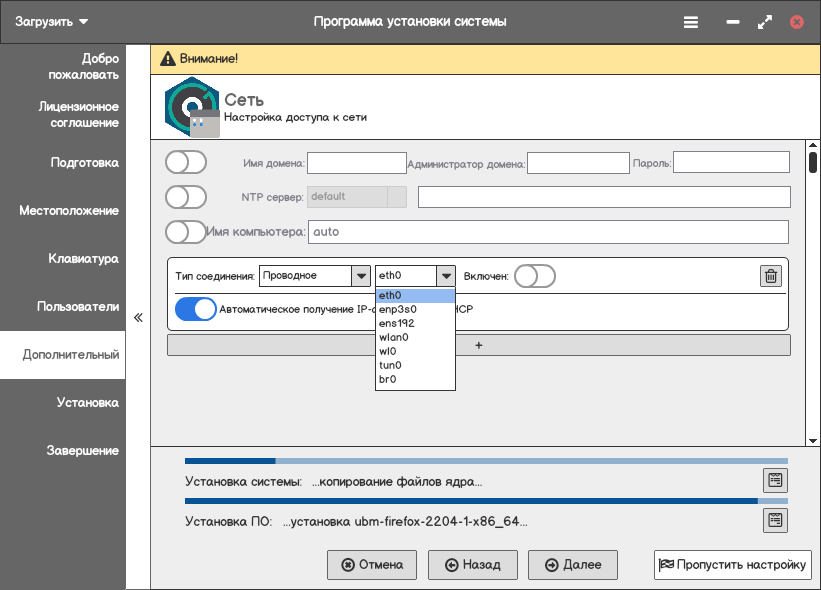
Task: Click the system installation progress bar
Action: coord(486,462)
